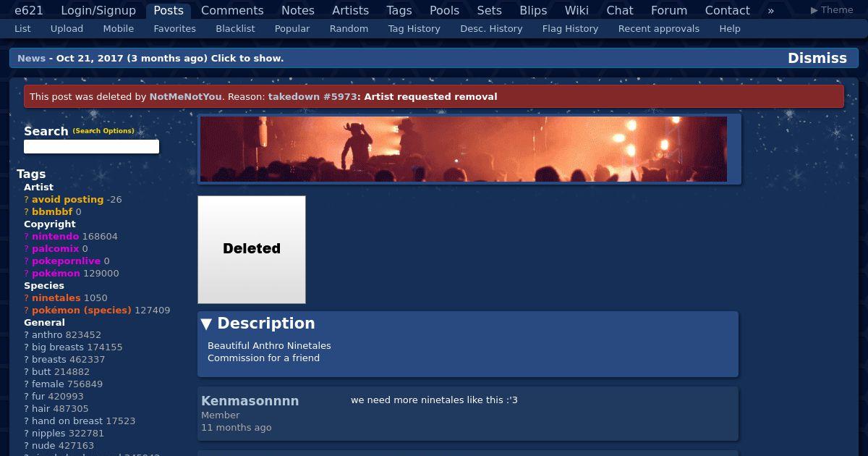The height and width of the screenshot is (456, 868).
Task: Open Popular posts link
Action: tap(292, 29)
